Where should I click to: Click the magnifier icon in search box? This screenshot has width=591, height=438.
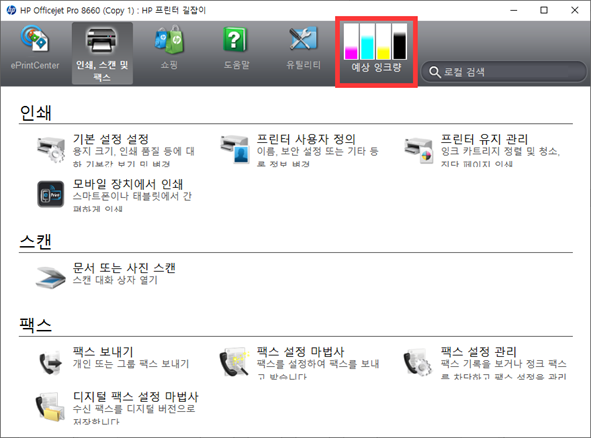[435, 72]
